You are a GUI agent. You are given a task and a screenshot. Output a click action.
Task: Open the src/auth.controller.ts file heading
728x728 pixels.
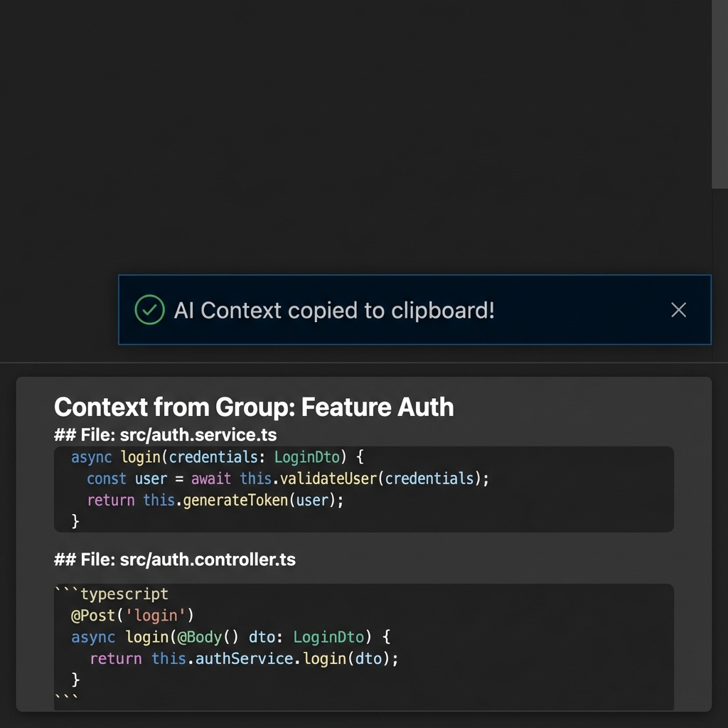coord(176,560)
